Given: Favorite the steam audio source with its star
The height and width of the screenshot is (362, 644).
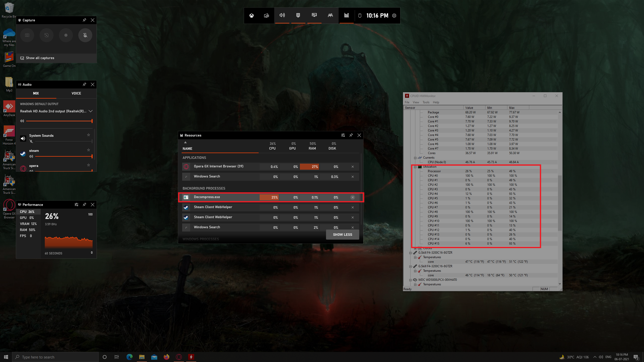Looking at the screenshot, I should [89, 150].
